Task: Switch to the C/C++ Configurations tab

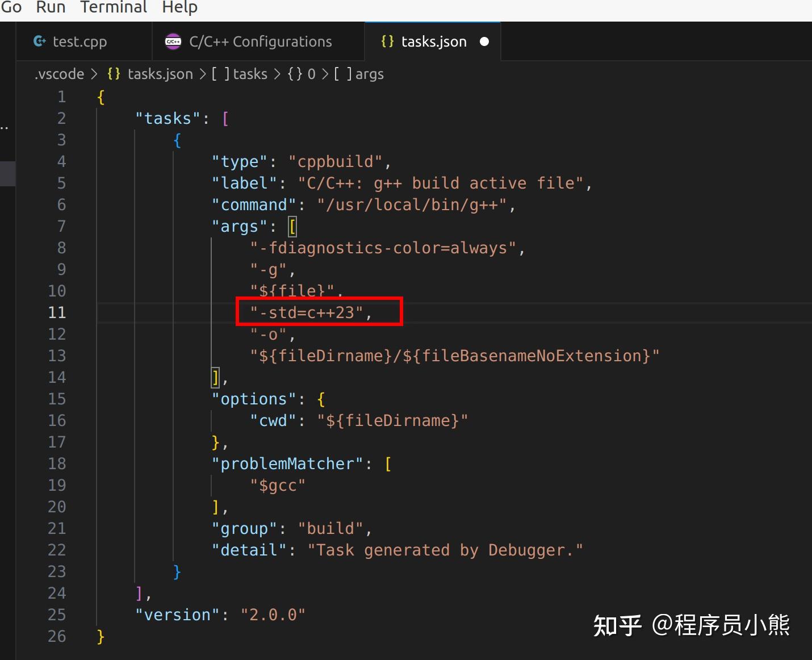Action: click(x=261, y=41)
